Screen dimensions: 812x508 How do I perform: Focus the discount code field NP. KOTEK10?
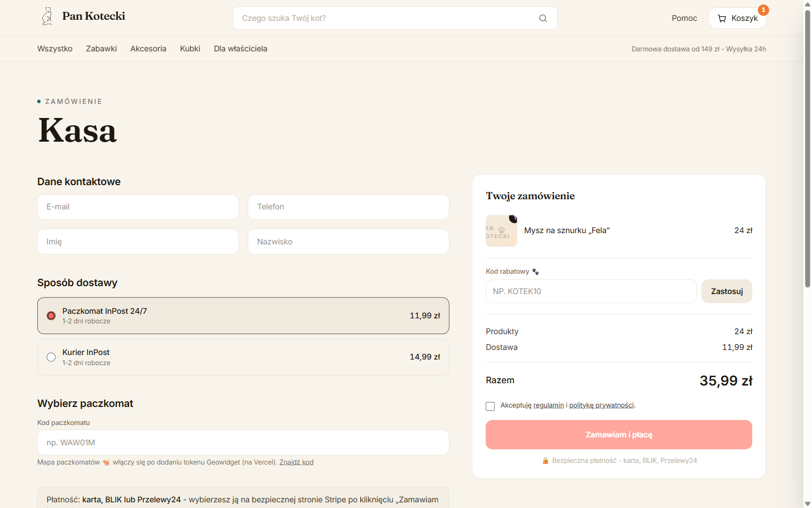(x=591, y=291)
